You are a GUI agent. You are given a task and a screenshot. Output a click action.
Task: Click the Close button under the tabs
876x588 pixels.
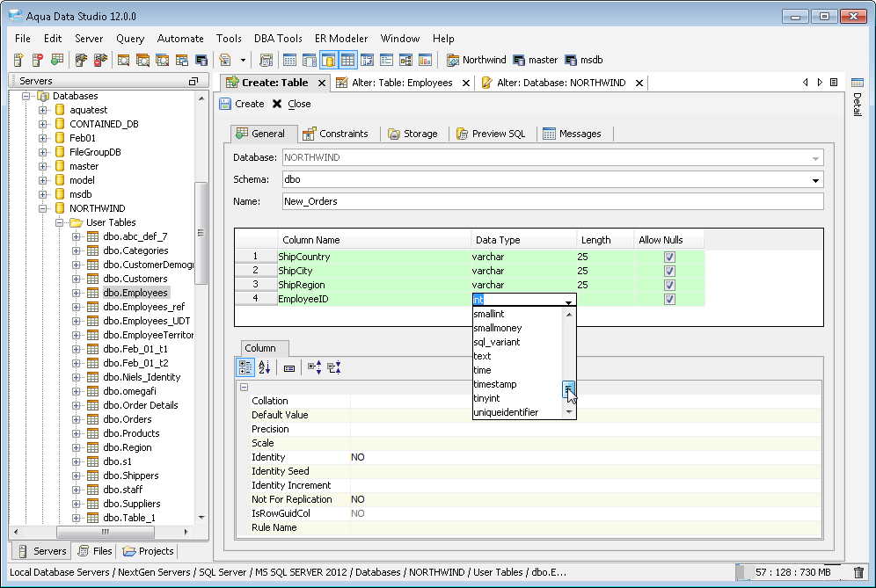pos(291,104)
